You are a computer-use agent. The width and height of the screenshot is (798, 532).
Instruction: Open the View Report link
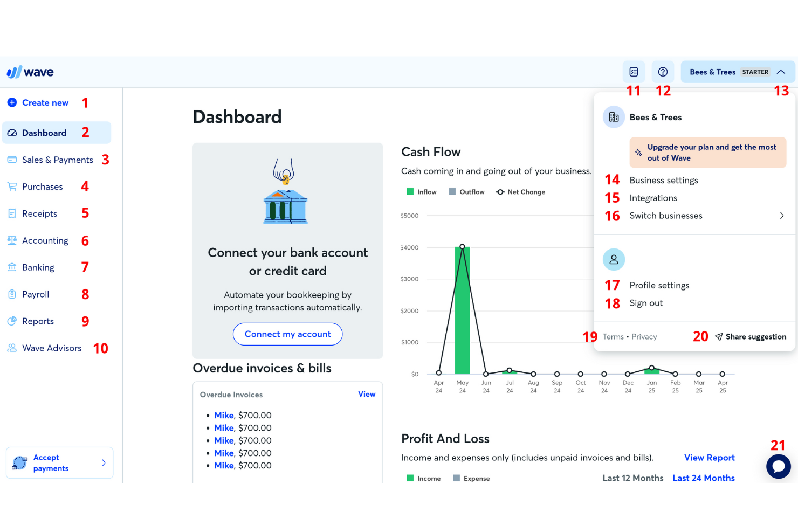pyautogui.click(x=709, y=458)
